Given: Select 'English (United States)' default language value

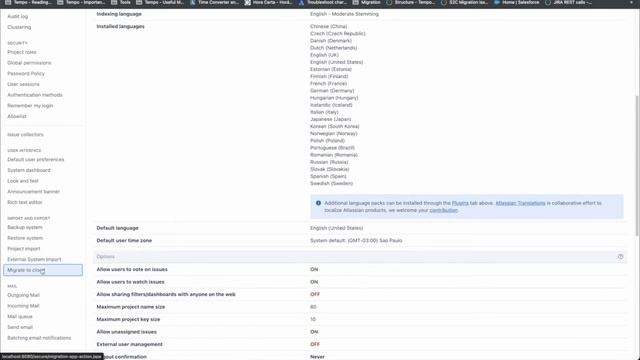Looking at the screenshot, I should click(x=336, y=228).
